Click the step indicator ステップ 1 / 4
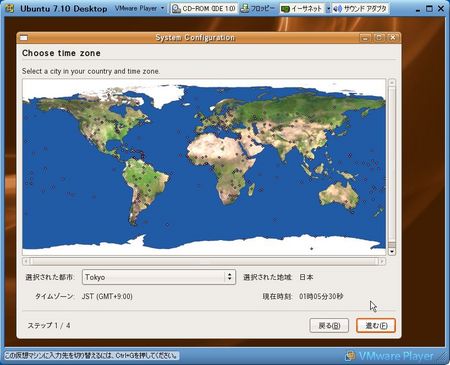Image resolution: width=450 pixels, height=365 pixels. (49, 325)
